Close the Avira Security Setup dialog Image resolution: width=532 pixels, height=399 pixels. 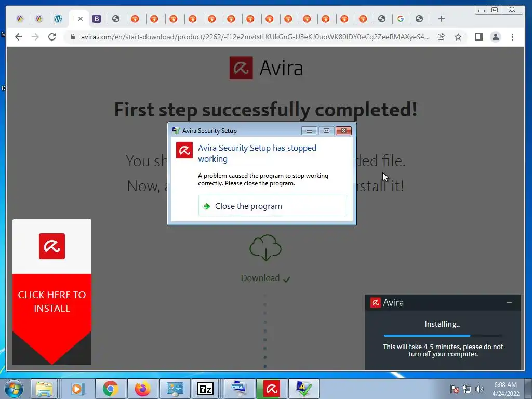343,130
